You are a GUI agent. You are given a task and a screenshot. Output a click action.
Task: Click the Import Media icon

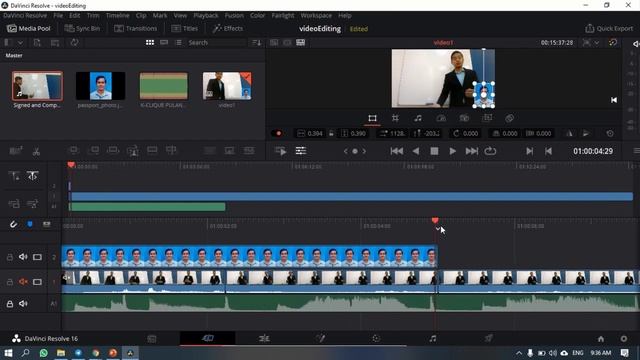point(37,42)
